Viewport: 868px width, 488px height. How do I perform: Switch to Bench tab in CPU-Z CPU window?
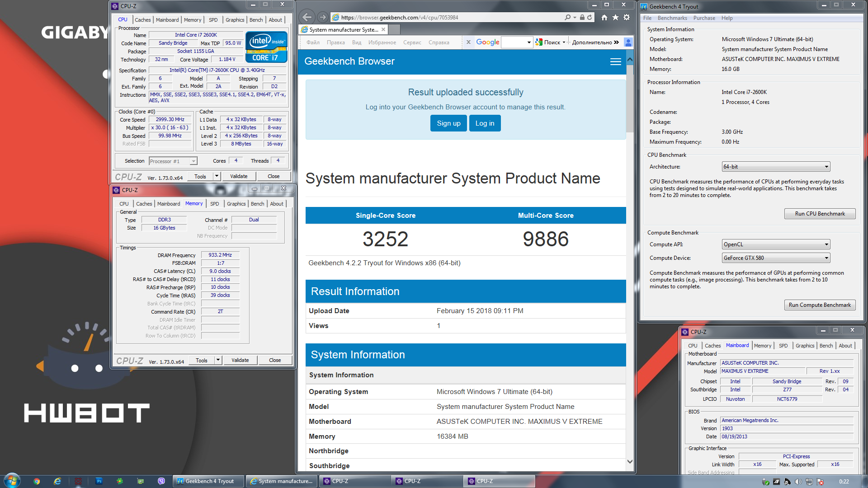256,20
